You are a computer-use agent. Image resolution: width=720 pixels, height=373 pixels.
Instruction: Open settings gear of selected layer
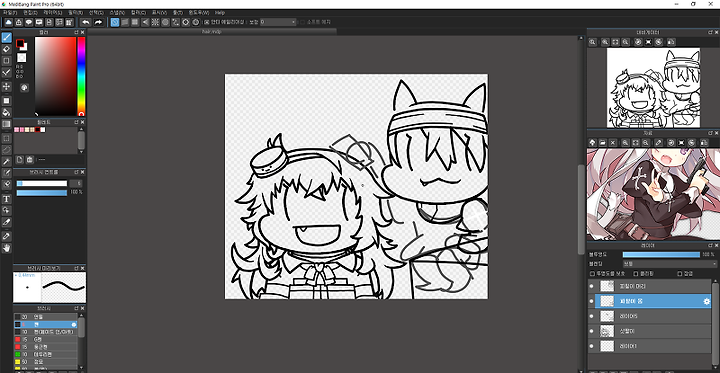pyautogui.click(x=707, y=301)
